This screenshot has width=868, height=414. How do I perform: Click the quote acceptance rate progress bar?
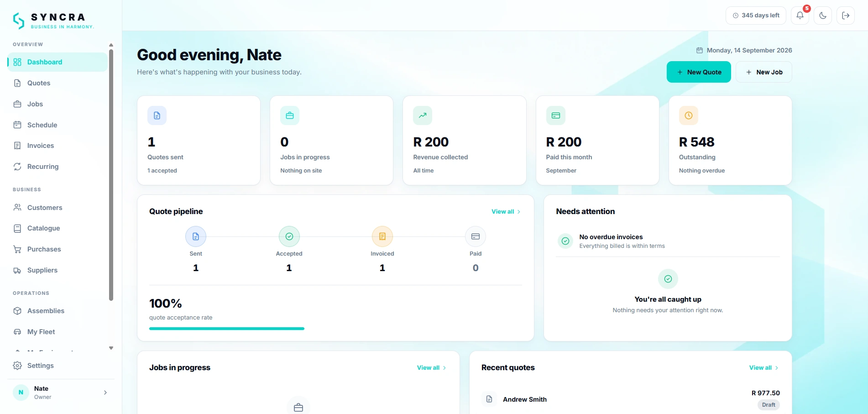point(227,329)
